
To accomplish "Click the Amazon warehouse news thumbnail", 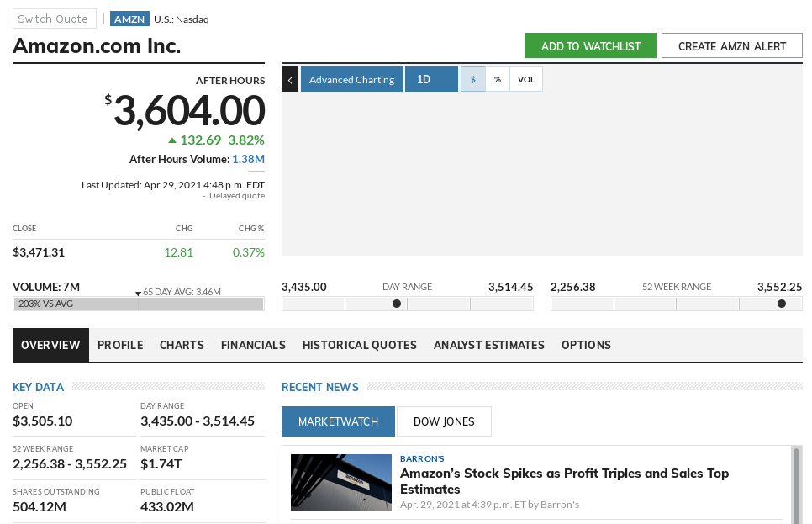I will [x=341, y=483].
